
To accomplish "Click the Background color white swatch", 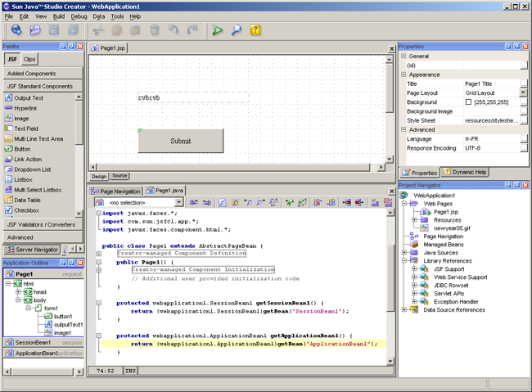I will (x=468, y=102).
